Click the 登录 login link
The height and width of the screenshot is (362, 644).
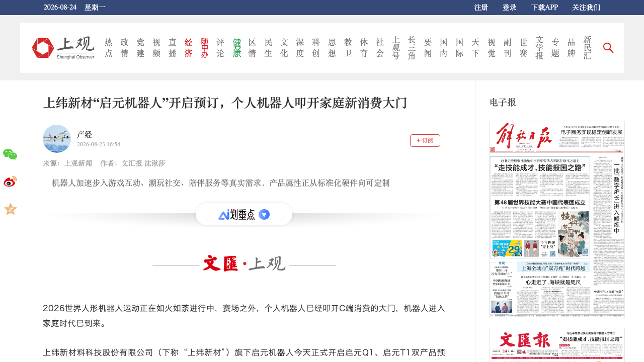point(510,8)
